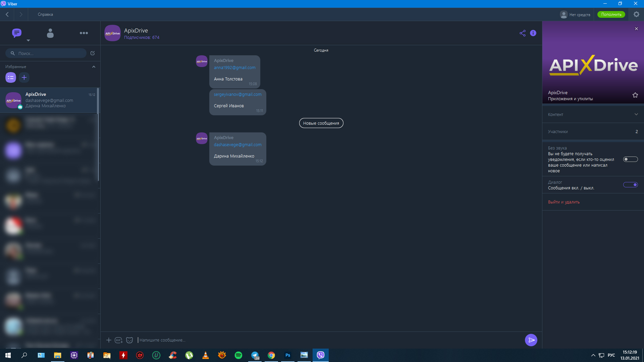This screenshot has height=362, width=644.
Task: Click Выйти и удалить
Action: click(x=563, y=202)
